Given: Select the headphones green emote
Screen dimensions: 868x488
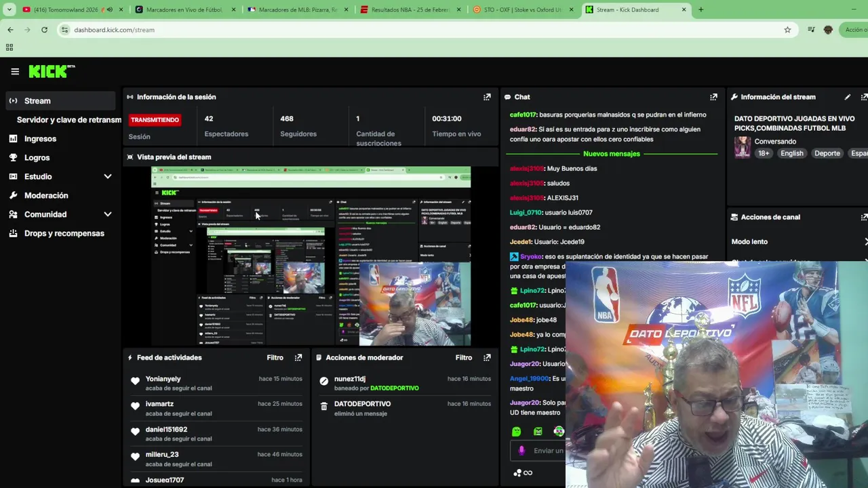Looking at the screenshot, I should point(559,431).
